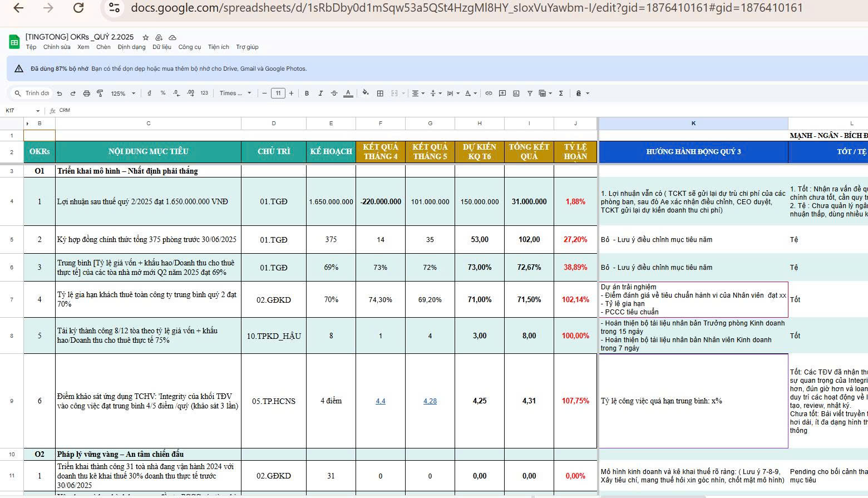Click the 4,28 link in Kết quả tháng 5
The image size is (868, 498).
(430, 401)
